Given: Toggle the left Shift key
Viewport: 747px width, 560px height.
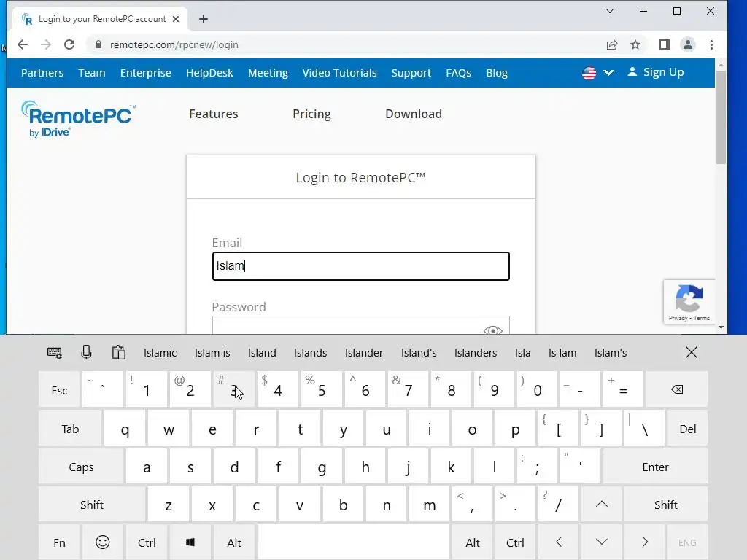Looking at the screenshot, I should [91, 505].
